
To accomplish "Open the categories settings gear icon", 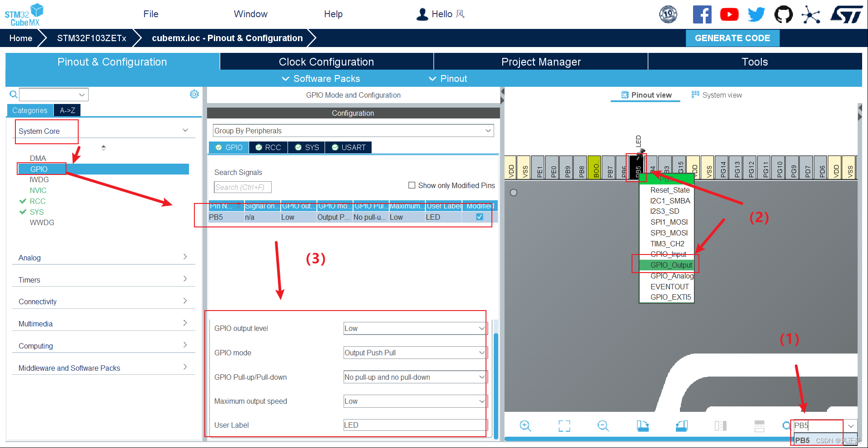I will 194,94.
